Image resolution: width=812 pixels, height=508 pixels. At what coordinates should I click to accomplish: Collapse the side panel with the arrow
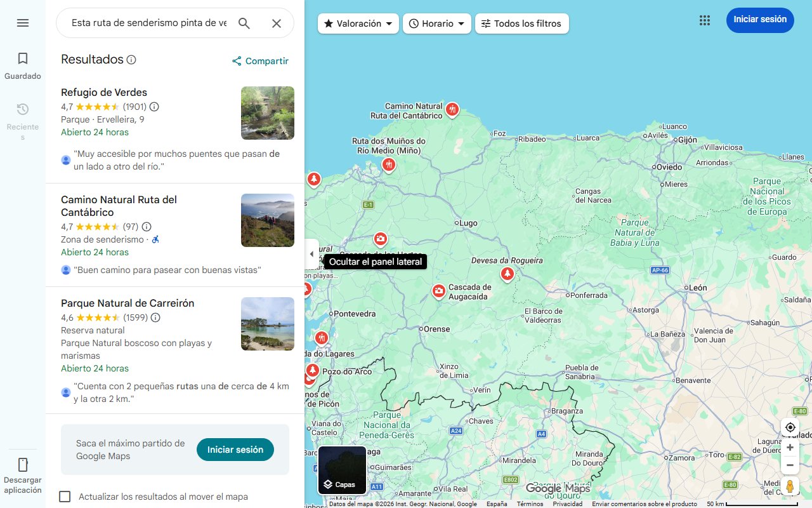(x=311, y=253)
